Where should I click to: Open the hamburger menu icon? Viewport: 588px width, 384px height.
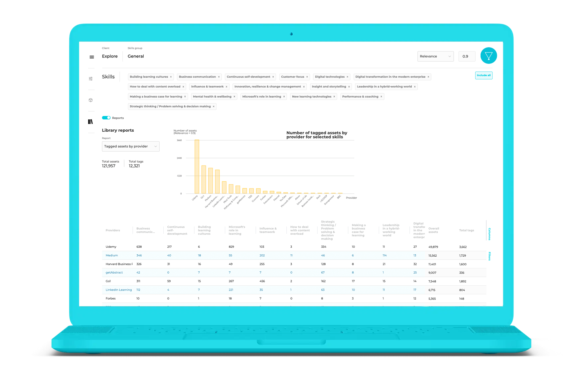click(x=92, y=57)
